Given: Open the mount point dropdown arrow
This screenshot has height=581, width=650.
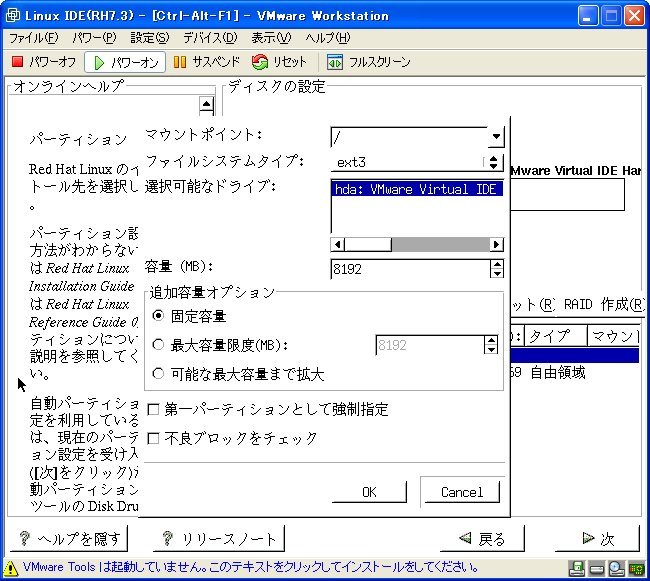Looking at the screenshot, I should point(496,136).
